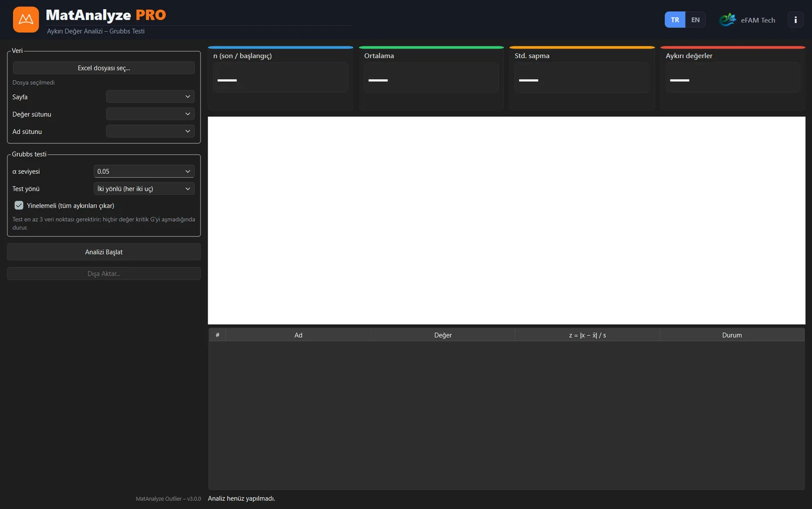812x509 pixels.
Task: Click the n (son / başlangıç) card
Action: click(x=281, y=79)
